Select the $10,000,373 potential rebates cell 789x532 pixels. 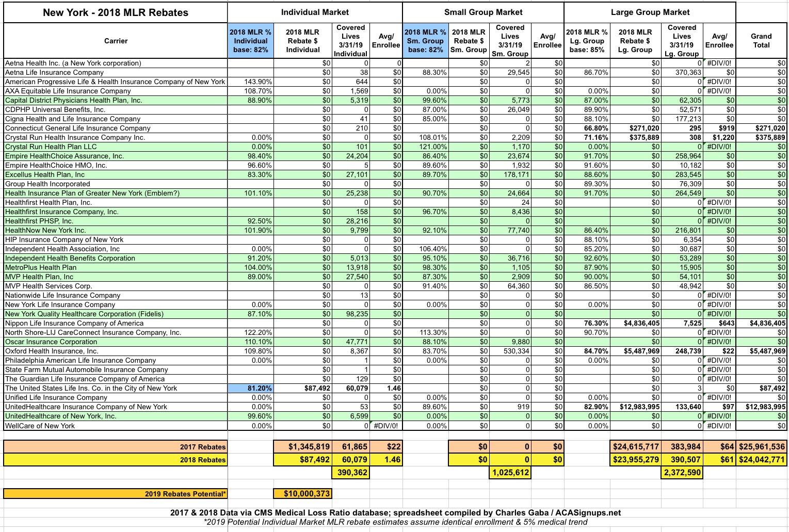(302, 493)
